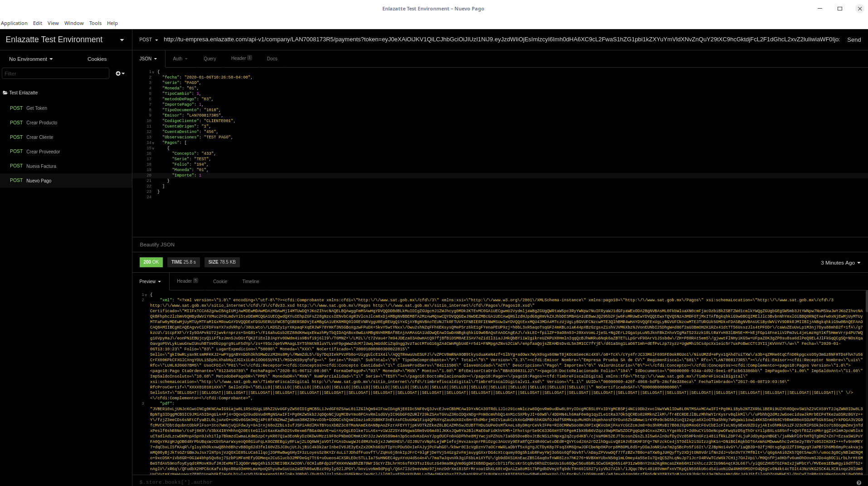
Task: Open the No Environment dropdown
Action: [x=31, y=59]
